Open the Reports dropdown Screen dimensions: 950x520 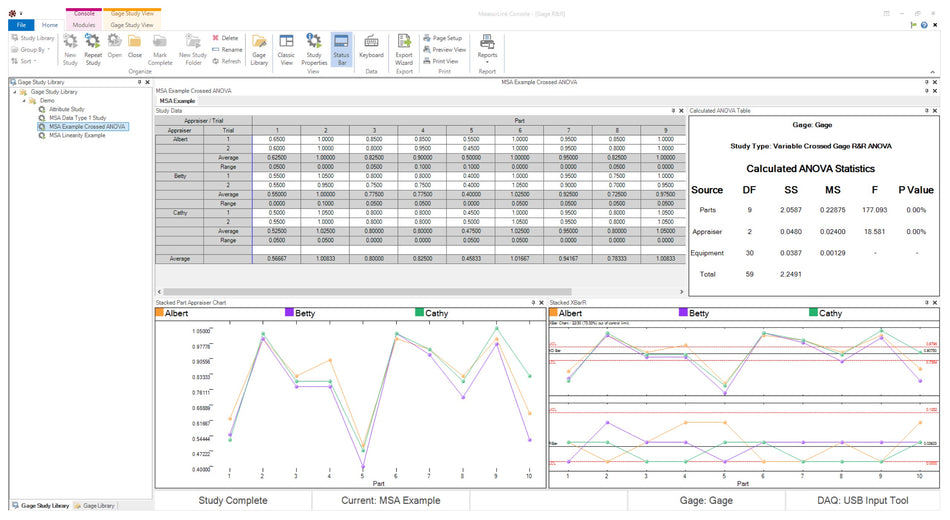(487, 48)
